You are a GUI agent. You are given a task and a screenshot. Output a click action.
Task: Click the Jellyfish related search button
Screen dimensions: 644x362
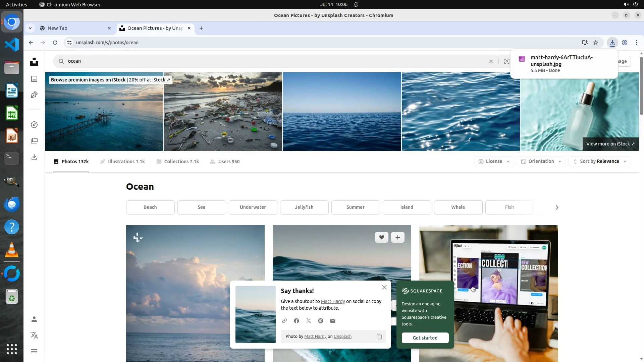(x=304, y=207)
